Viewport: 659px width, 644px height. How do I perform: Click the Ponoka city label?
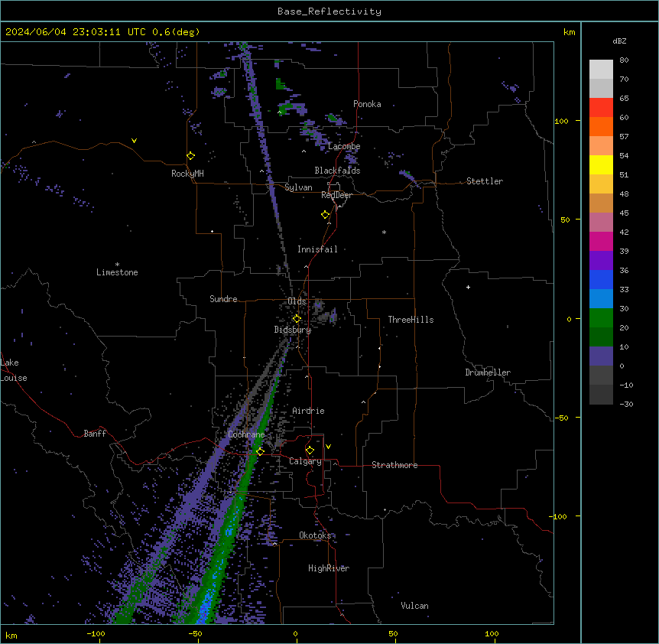367,104
